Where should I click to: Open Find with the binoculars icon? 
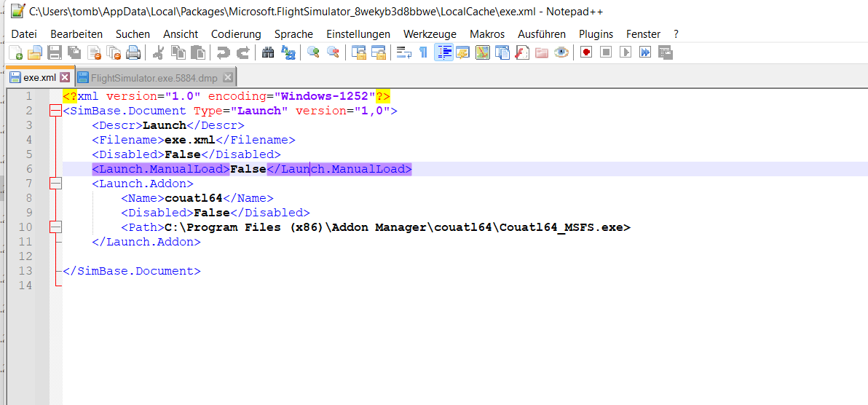click(268, 52)
